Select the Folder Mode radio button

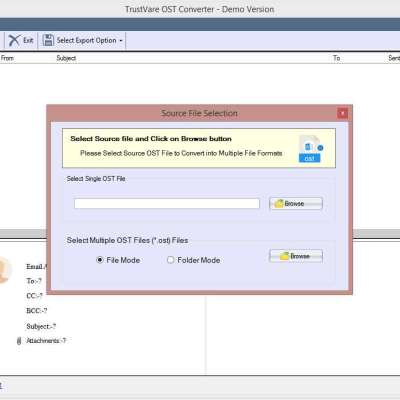pos(170,260)
